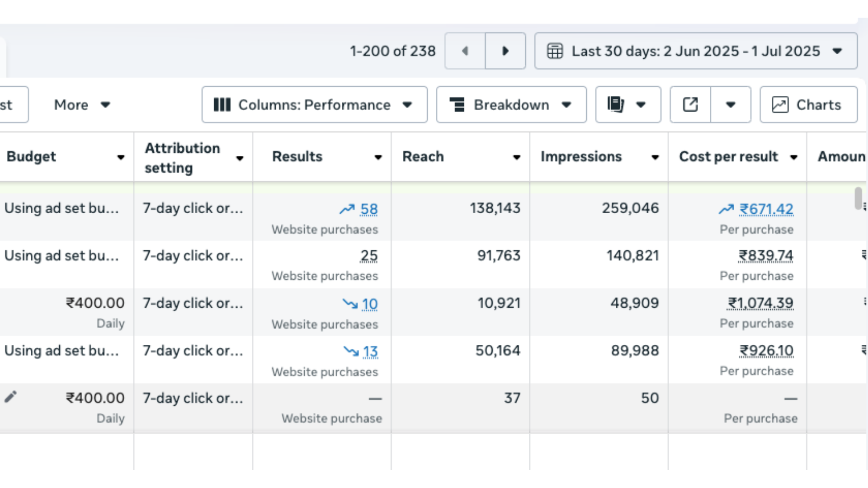Click the Columns bars icon
The width and height of the screenshot is (868, 488).
[222, 105]
